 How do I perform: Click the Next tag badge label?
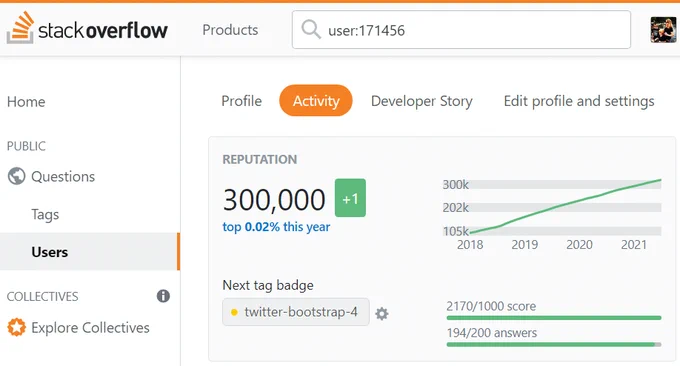[x=268, y=285]
